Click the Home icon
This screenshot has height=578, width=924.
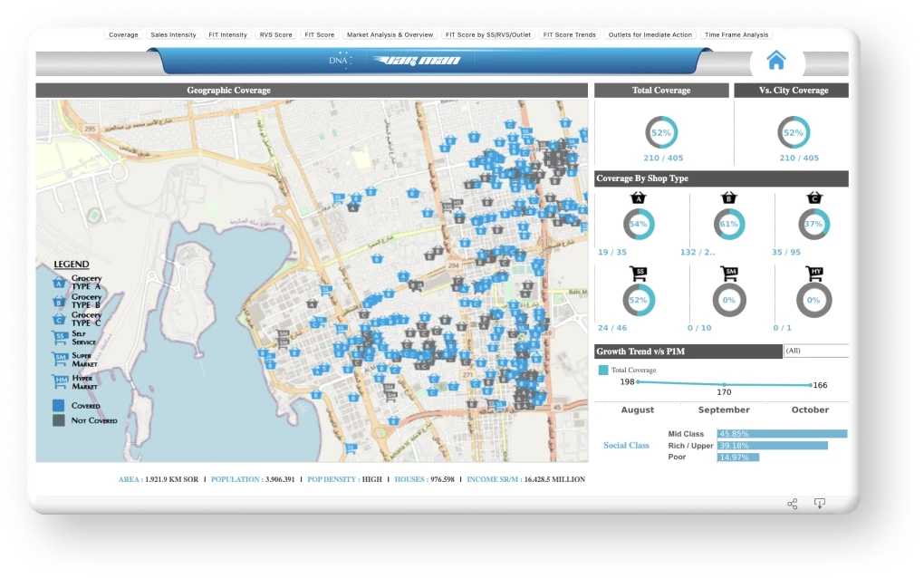(x=776, y=60)
